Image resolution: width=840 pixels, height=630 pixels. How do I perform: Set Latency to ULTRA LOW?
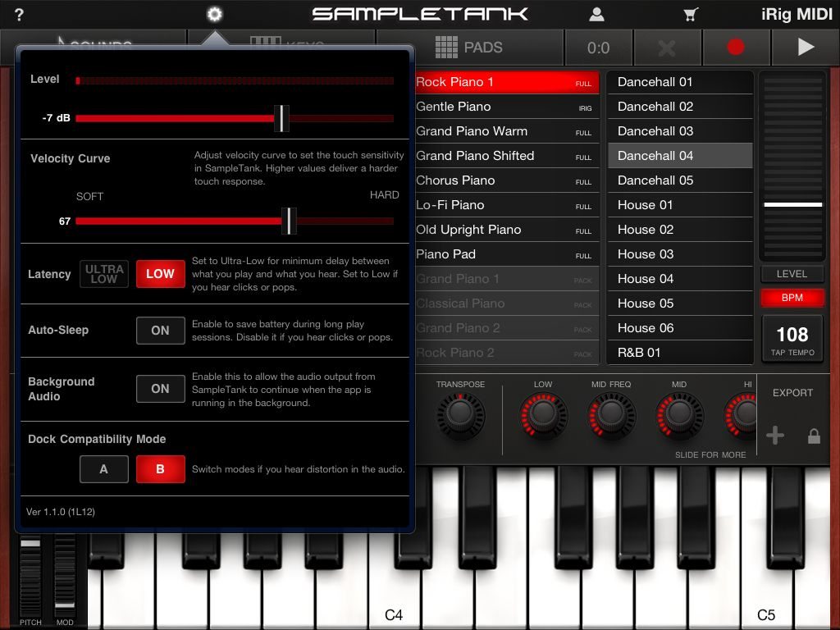coord(104,274)
